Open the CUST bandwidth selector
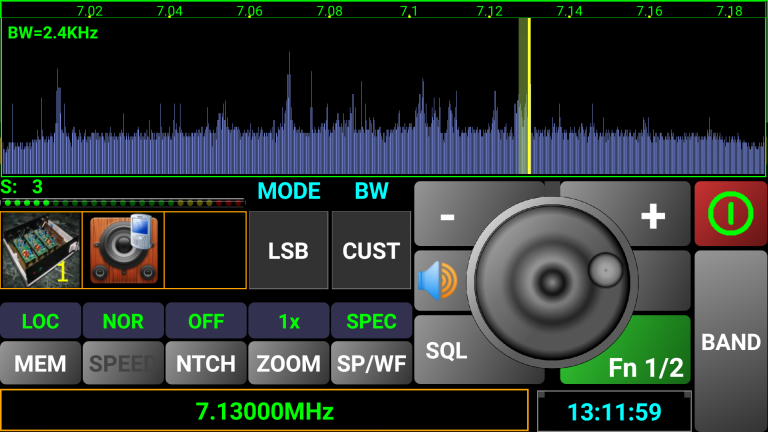This screenshot has height=432, width=768. (371, 250)
